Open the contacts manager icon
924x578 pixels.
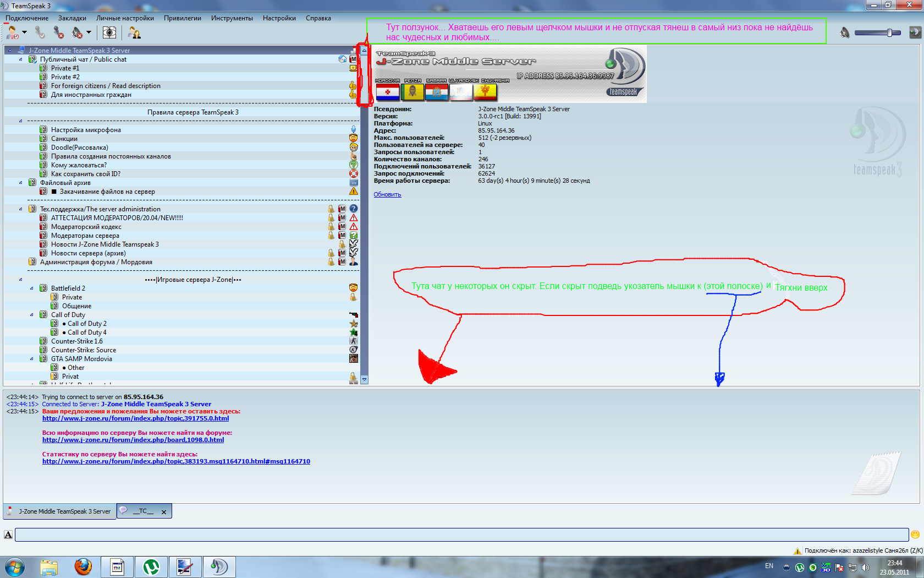[x=134, y=33]
